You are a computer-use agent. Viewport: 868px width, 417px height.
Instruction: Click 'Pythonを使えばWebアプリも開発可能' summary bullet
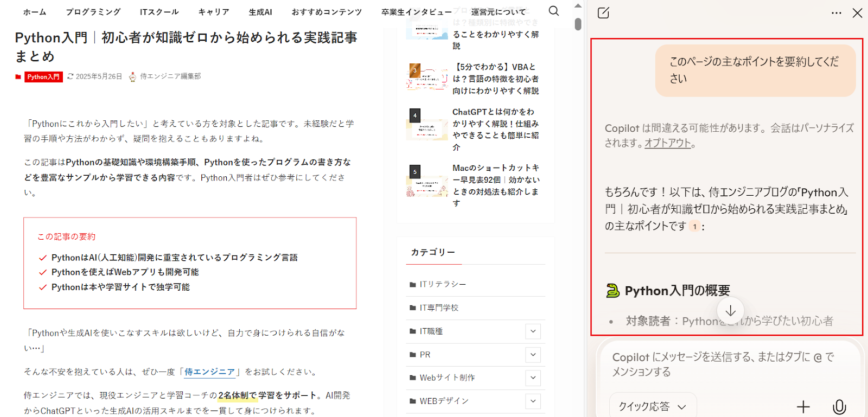(x=125, y=272)
